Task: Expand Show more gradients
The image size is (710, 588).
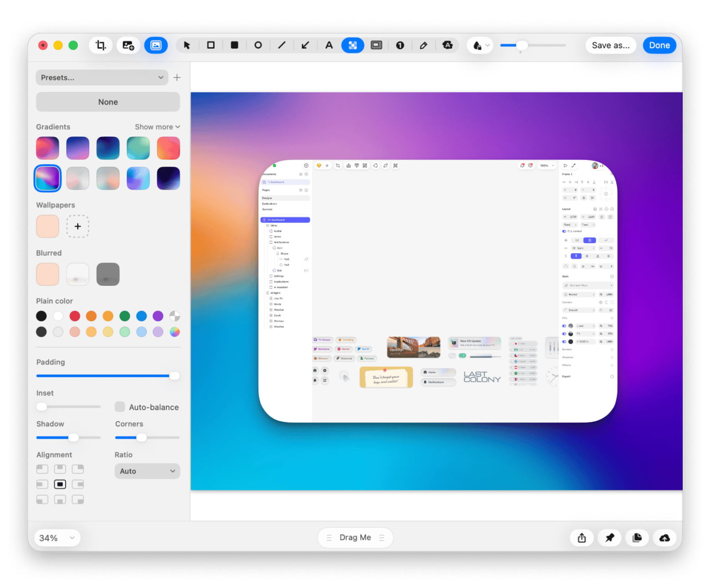Action: point(157,127)
